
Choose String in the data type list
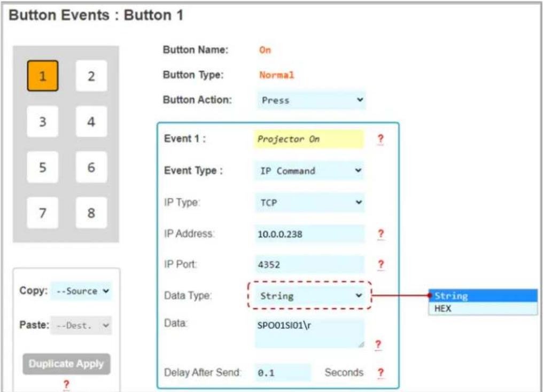click(483, 296)
